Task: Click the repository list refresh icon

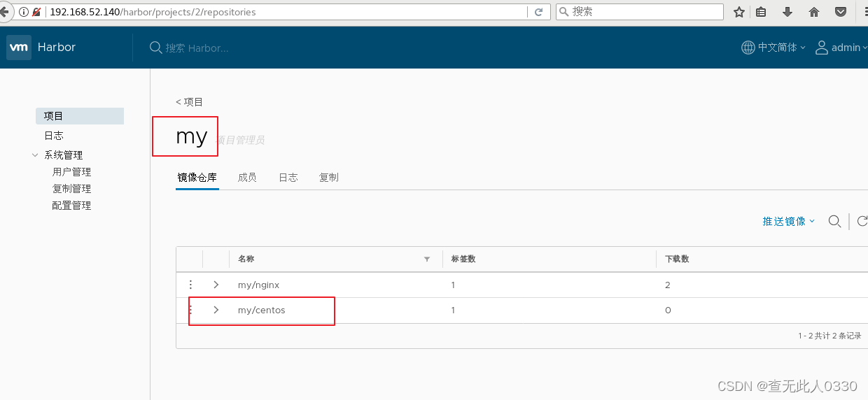Action: coord(862,221)
